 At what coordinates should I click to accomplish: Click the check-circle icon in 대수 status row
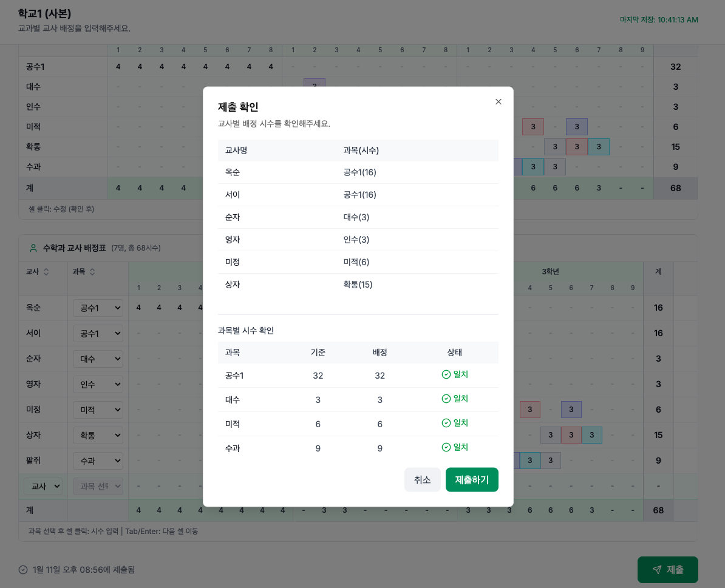[446, 399]
